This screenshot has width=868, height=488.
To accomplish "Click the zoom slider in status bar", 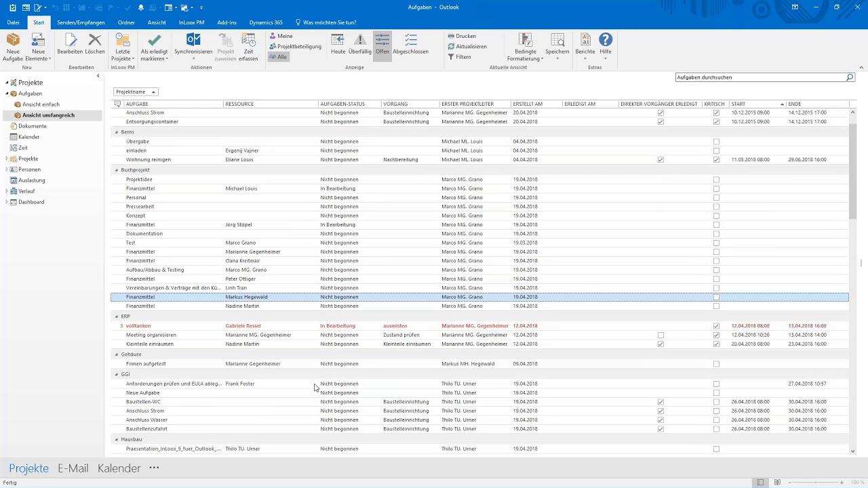I will click(814, 483).
